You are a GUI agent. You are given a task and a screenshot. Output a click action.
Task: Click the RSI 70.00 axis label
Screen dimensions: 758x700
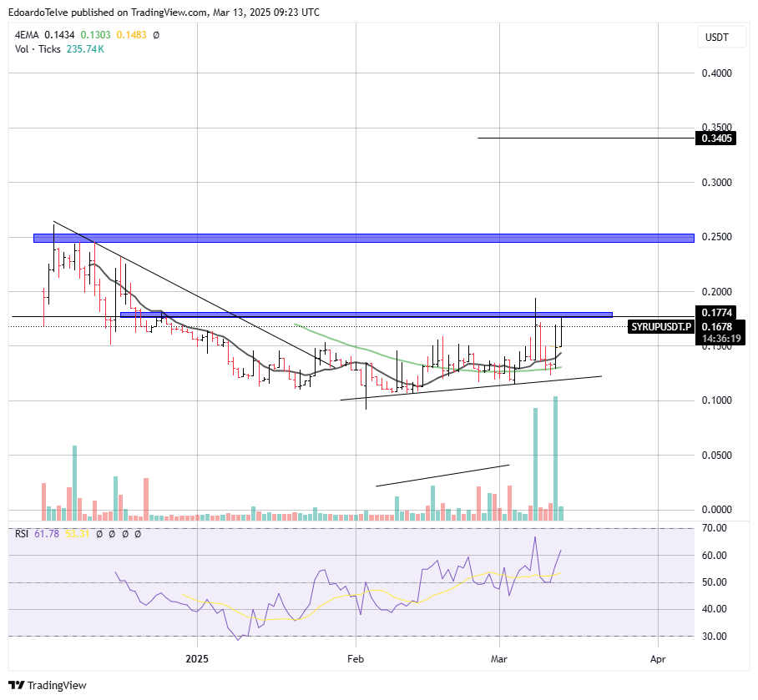(714, 528)
